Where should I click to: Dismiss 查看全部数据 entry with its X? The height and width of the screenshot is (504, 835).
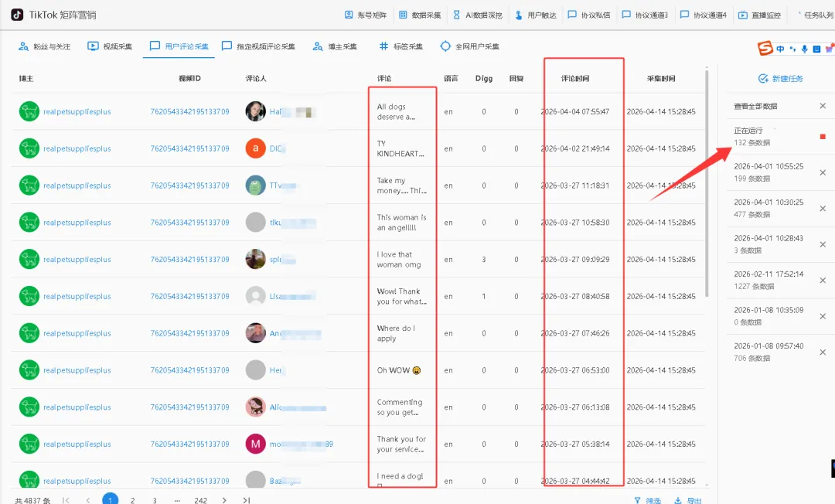point(823,105)
